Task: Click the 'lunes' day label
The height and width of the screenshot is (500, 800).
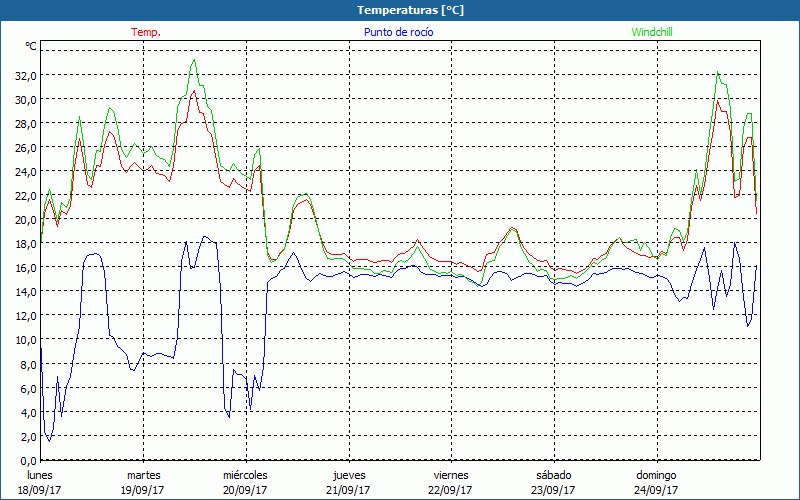Action: (40, 474)
